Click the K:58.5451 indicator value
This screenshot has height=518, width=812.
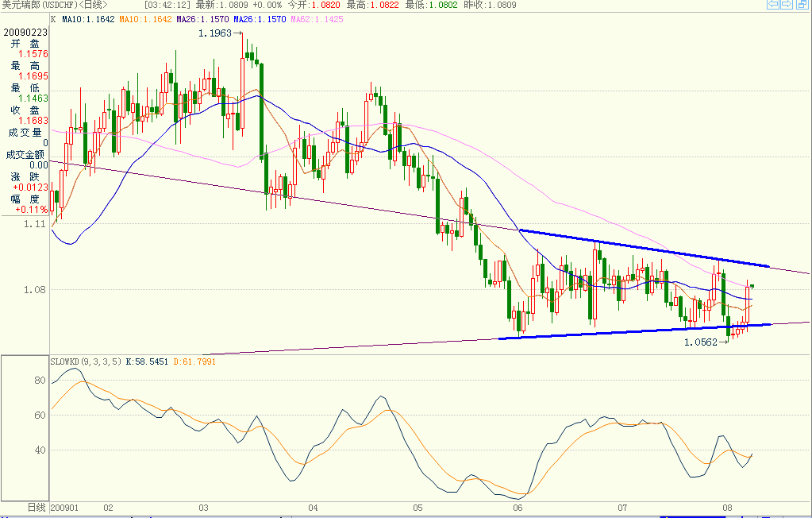tap(147, 361)
